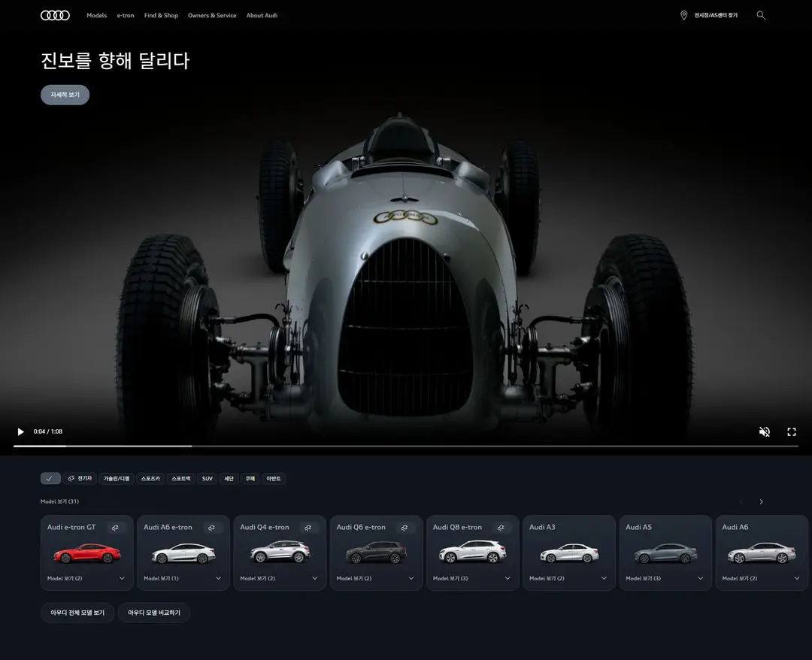
Task: Select the dark Audi Q6 e-tron car image
Action: (x=377, y=553)
